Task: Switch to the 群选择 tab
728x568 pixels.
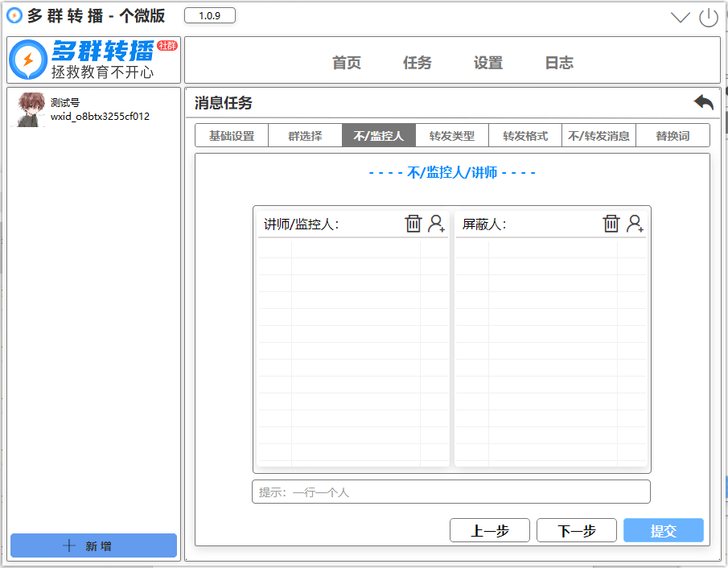Action: 305,136
